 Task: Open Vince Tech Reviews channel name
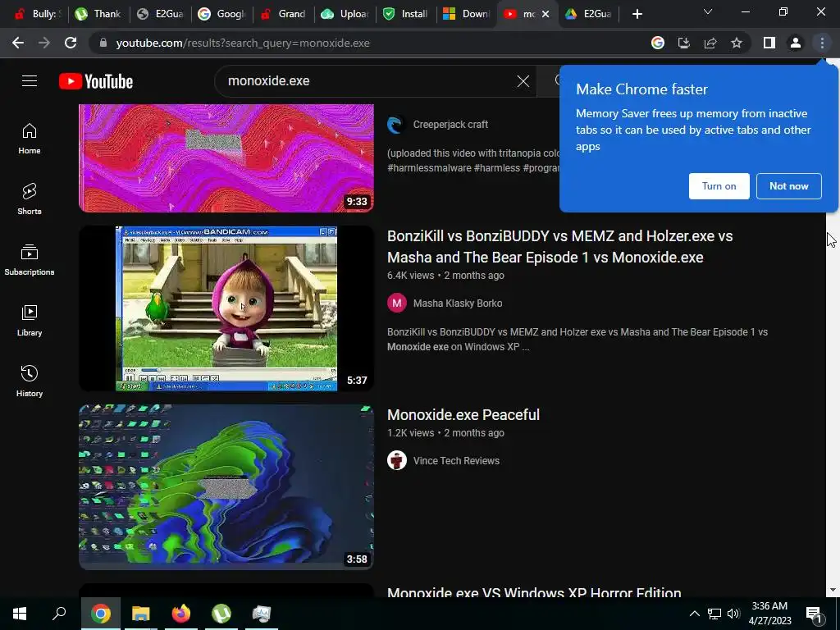click(x=456, y=461)
